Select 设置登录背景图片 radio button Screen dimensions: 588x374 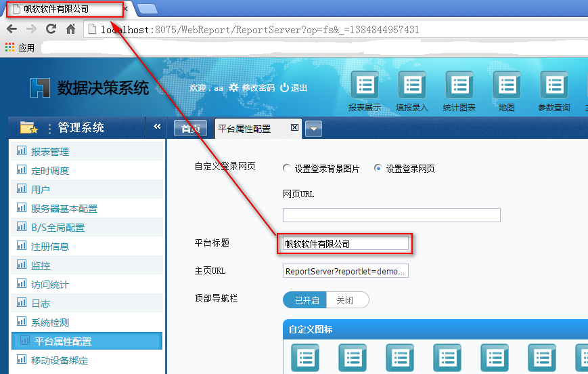[x=286, y=168]
